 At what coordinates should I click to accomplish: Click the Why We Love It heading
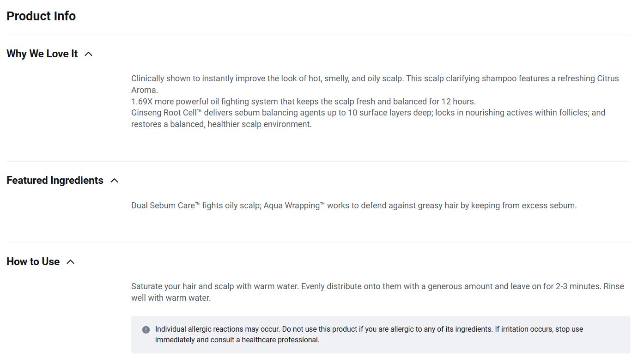(42, 54)
